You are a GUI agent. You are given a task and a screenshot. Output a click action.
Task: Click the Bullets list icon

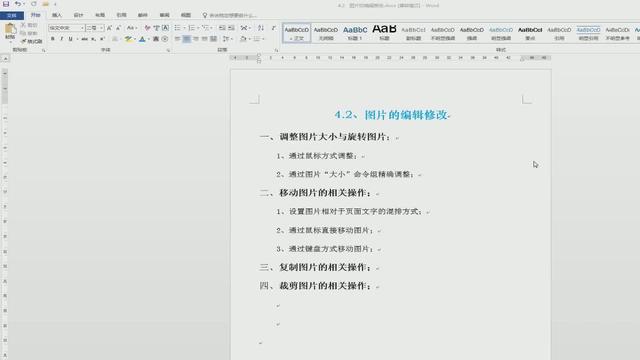(x=178, y=28)
